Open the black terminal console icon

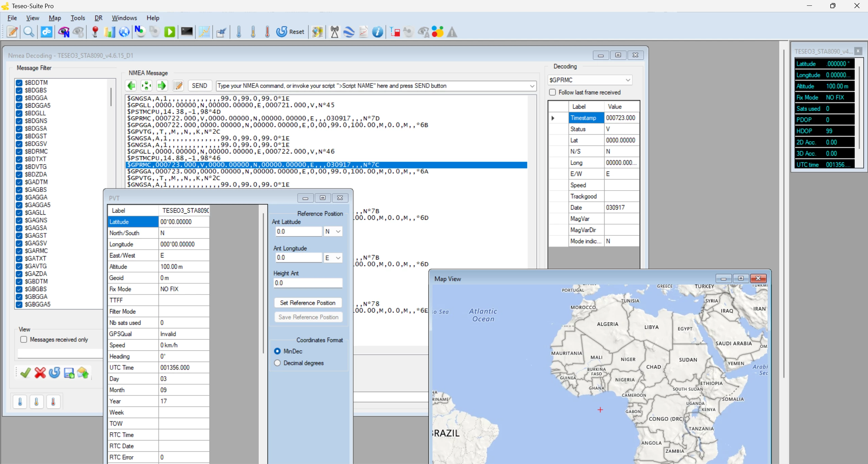click(187, 32)
